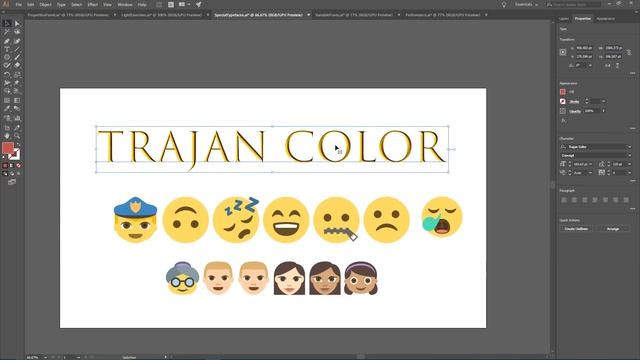640x360 pixels.
Task: Open the leading value dropdown
Action: (x=629, y=164)
